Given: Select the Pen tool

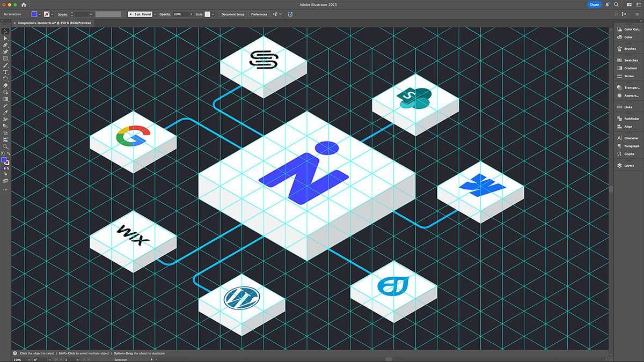Looking at the screenshot, I should coord(5,45).
